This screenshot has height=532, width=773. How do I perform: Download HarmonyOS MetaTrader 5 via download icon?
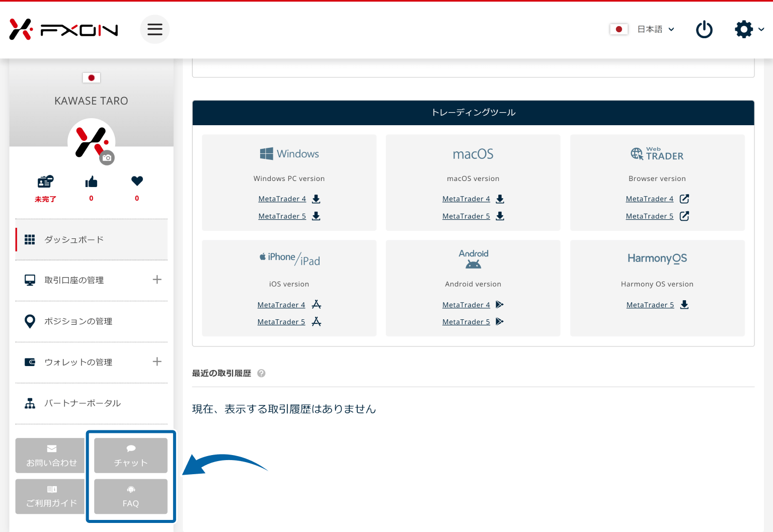coord(684,305)
